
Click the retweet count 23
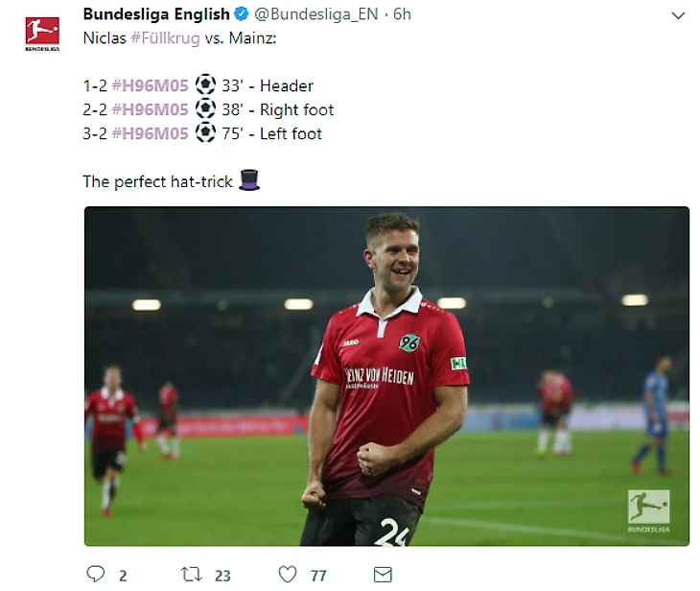click(222, 575)
